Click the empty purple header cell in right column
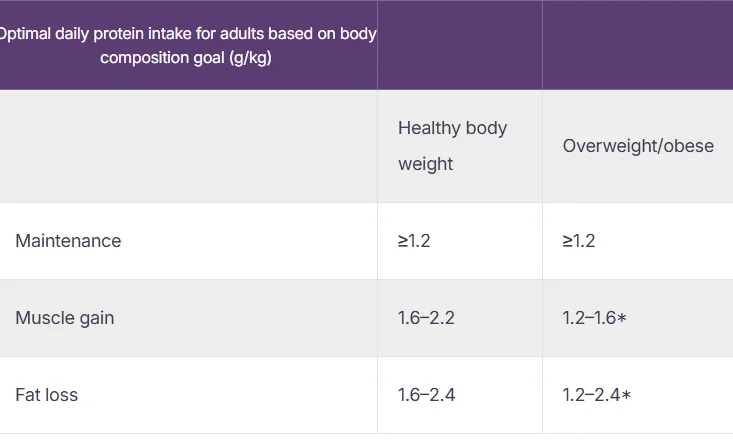This screenshot has height=441, width=733. (637, 45)
